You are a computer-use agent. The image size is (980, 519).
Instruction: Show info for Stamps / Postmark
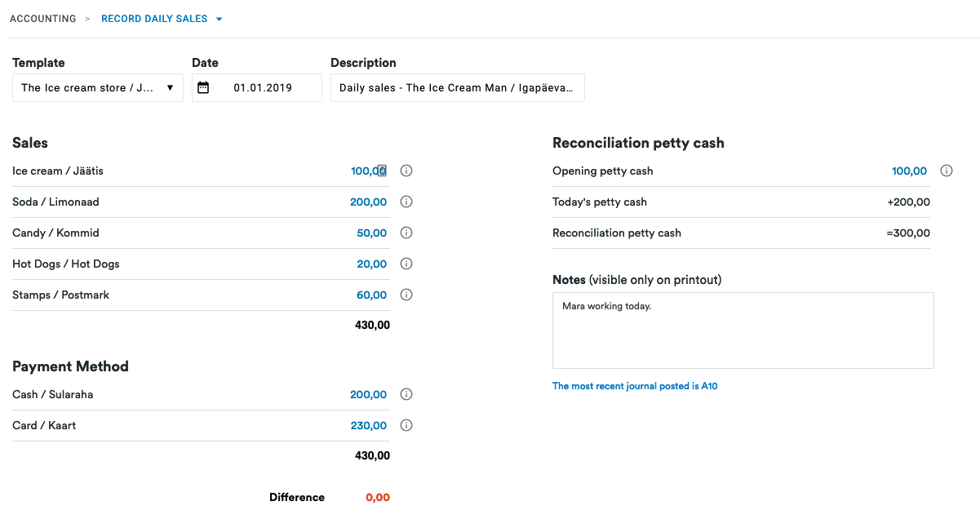(406, 295)
